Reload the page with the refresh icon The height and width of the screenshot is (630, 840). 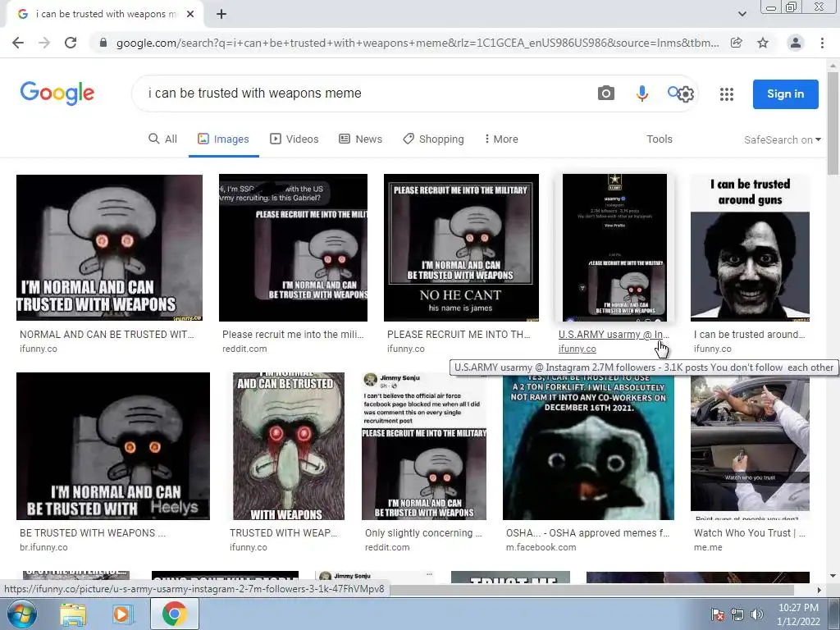(x=71, y=43)
